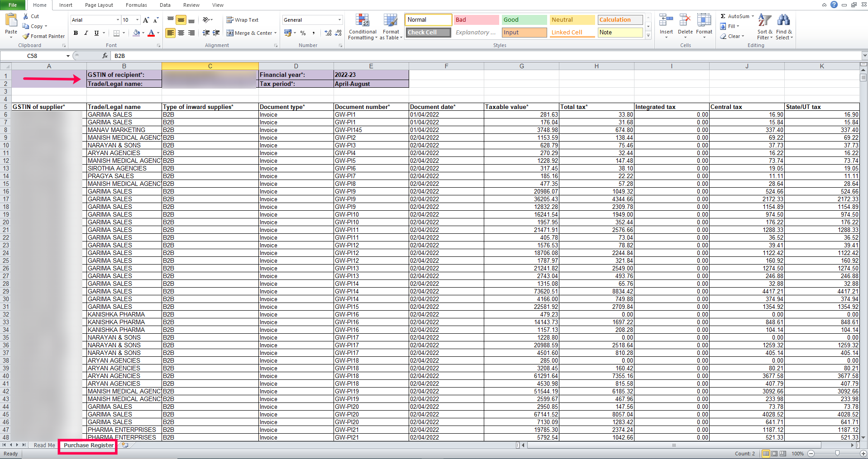Screen dimensions: 868x459
Task: Click Increase Decimal icon
Action: coord(328,33)
